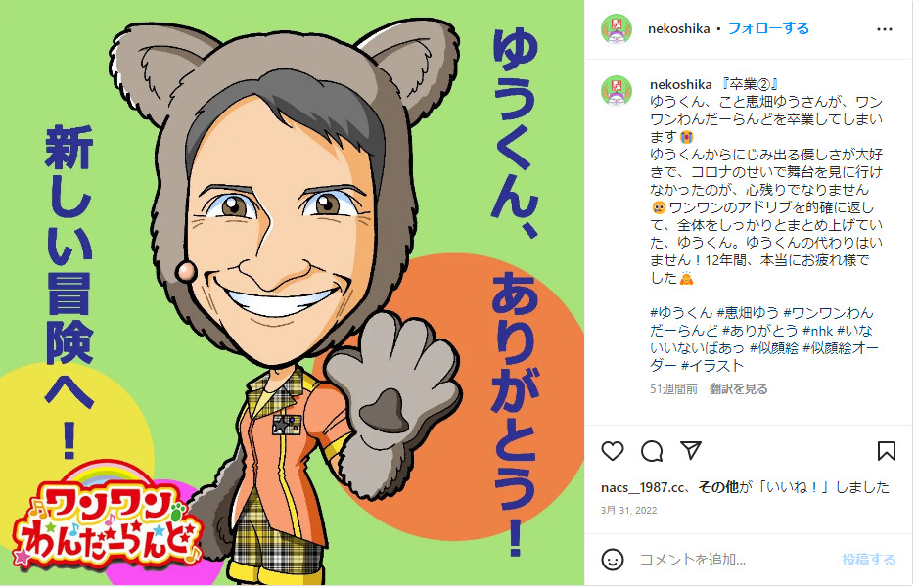Show other likers via その他

pyautogui.click(x=717, y=487)
